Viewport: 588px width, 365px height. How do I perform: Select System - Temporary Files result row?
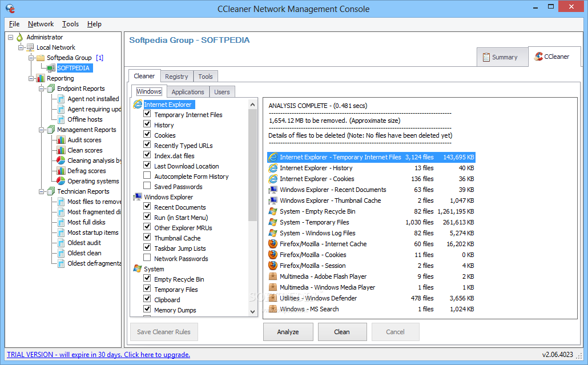coord(371,222)
